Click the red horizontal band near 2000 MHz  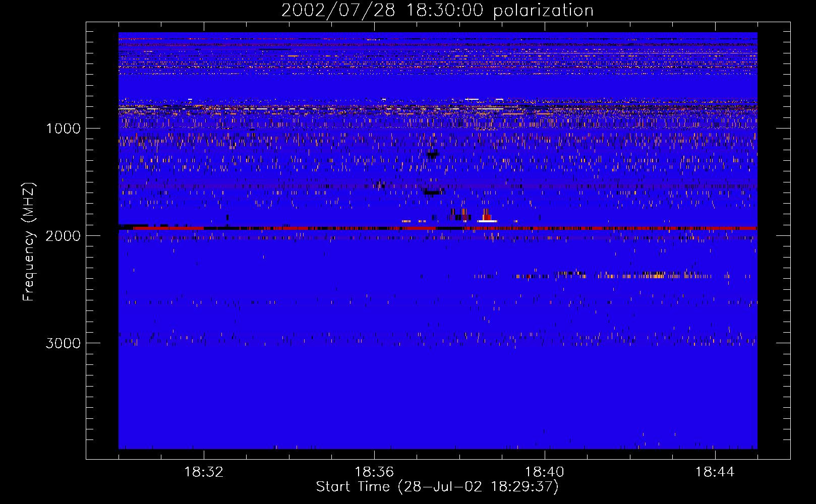438,228
